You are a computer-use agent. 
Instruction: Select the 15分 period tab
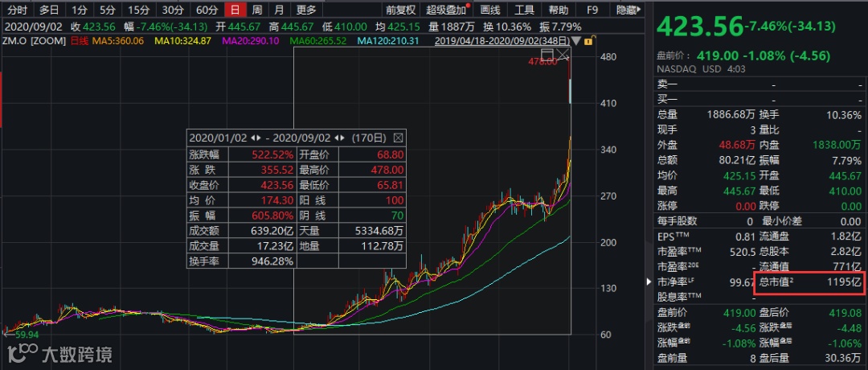[x=138, y=10]
